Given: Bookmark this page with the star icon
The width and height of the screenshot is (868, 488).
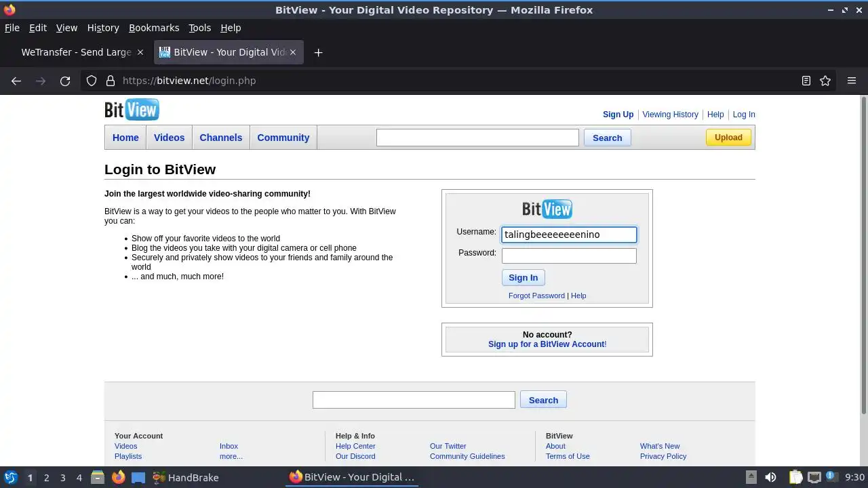Looking at the screenshot, I should [825, 81].
